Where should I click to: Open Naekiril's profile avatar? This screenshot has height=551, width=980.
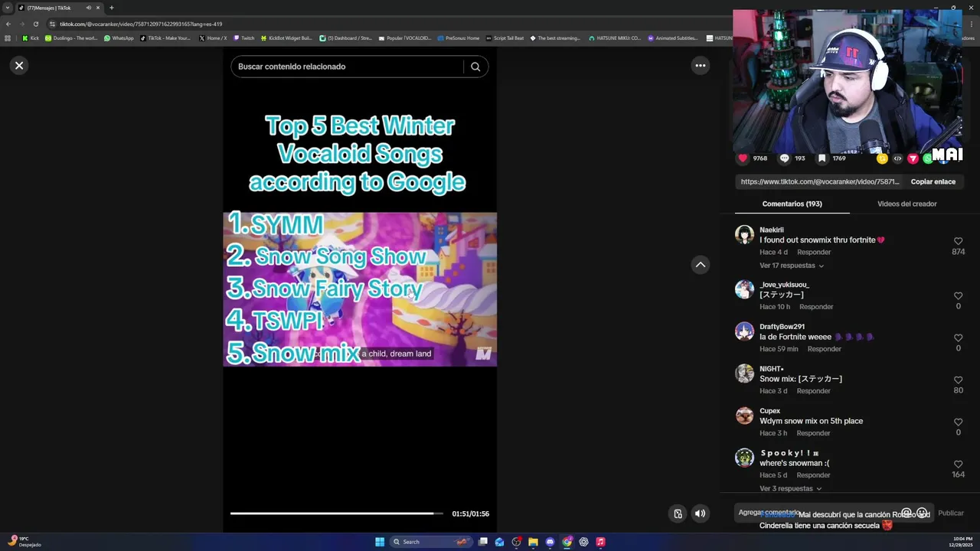[x=744, y=235]
